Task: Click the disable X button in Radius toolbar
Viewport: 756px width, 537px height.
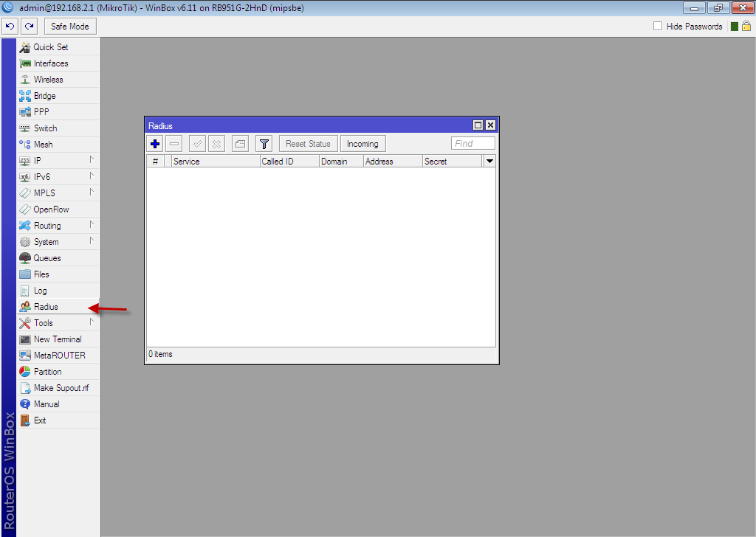Action: click(217, 144)
